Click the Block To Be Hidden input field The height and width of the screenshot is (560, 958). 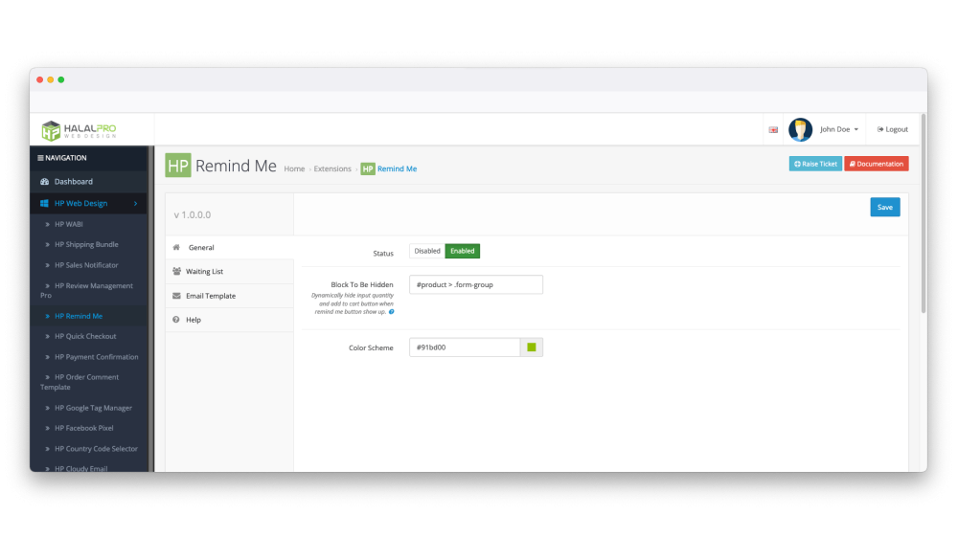475,284
